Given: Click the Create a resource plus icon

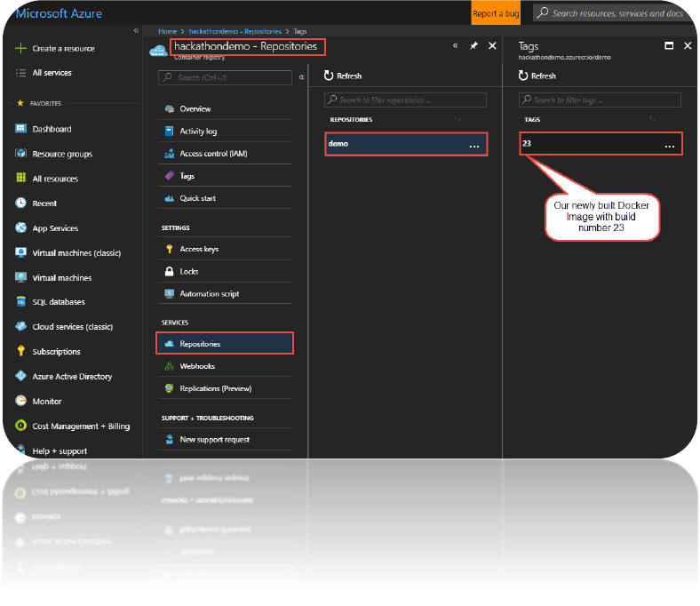Looking at the screenshot, I should [20, 48].
